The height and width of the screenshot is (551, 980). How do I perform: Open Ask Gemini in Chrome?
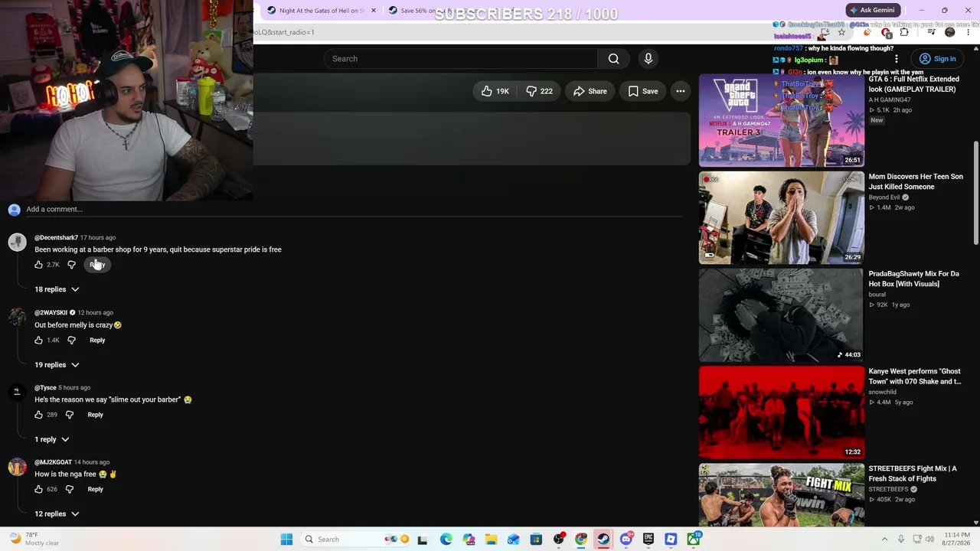872,10
